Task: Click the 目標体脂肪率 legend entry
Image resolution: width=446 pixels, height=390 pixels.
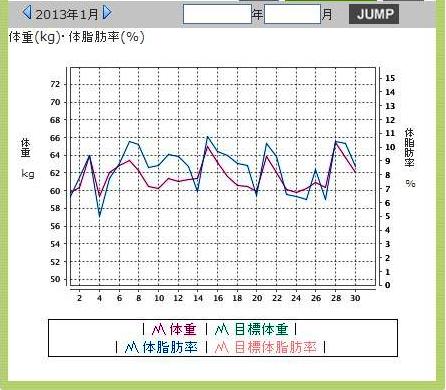Action: [266, 347]
